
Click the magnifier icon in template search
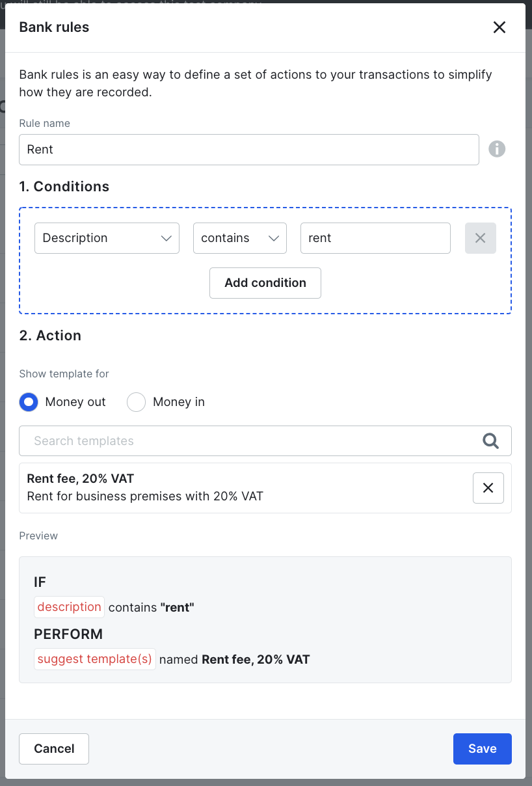(491, 441)
